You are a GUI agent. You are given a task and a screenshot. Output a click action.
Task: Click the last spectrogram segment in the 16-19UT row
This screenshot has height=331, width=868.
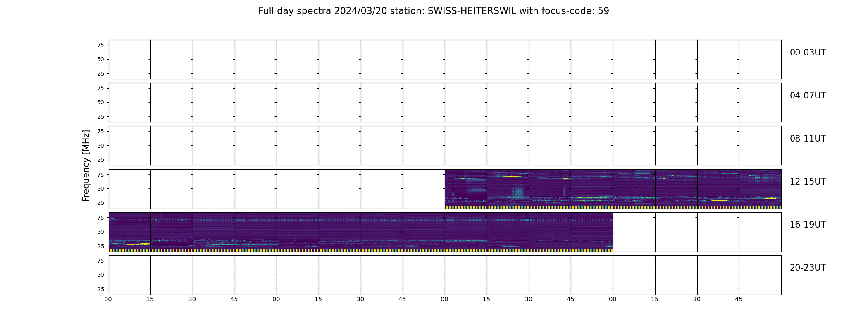tap(592, 232)
